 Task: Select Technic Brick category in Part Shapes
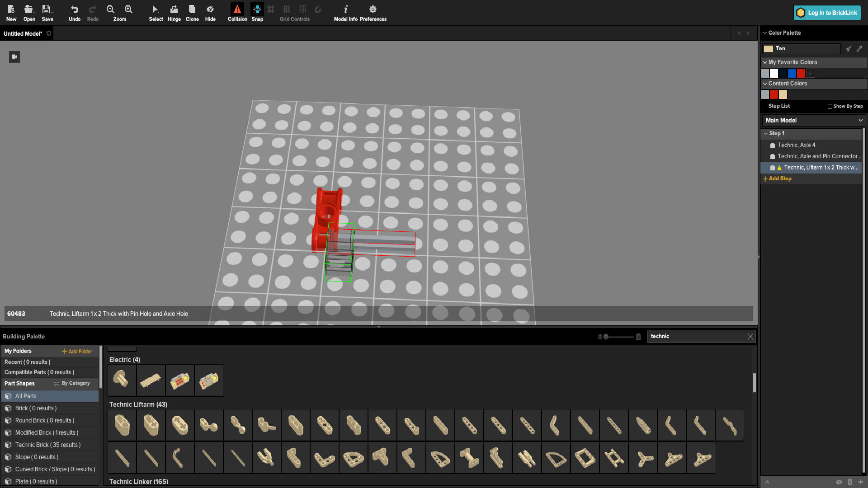48,445
